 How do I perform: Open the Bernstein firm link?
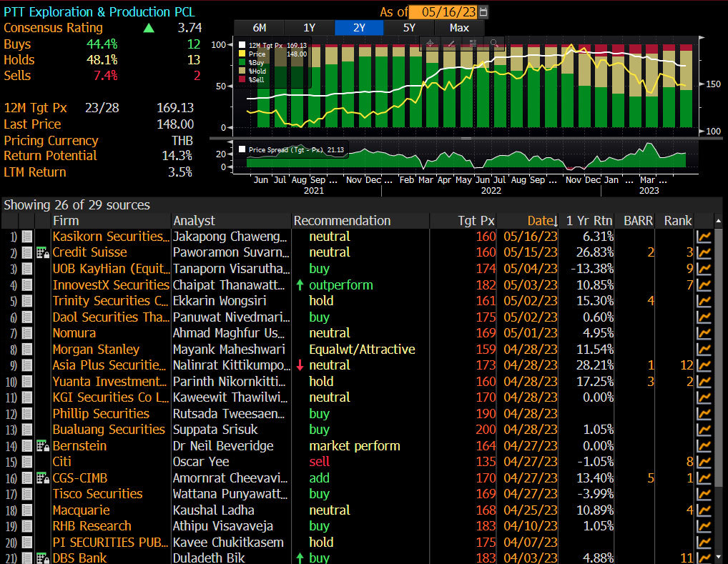(x=79, y=446)
